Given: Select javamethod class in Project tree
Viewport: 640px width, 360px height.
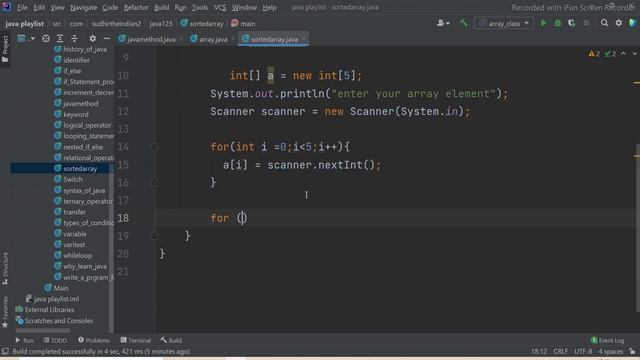Looking at the screenshot, I should tap(76, 104).
